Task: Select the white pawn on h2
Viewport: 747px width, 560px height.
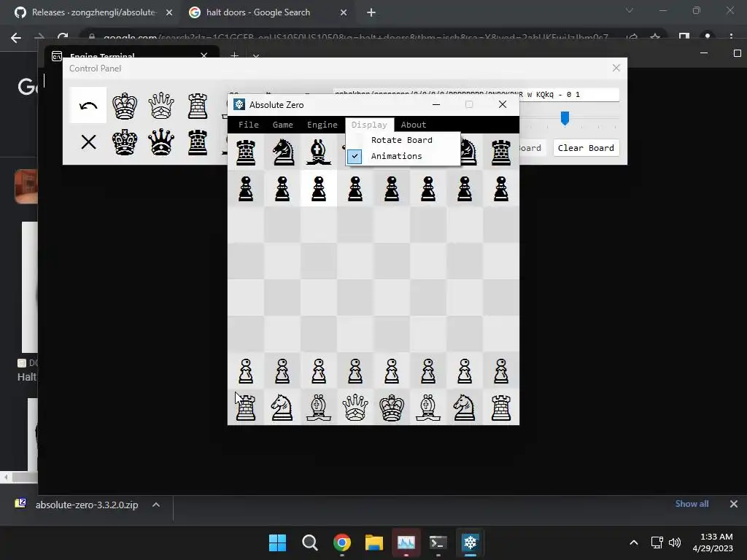Action: 501,370
